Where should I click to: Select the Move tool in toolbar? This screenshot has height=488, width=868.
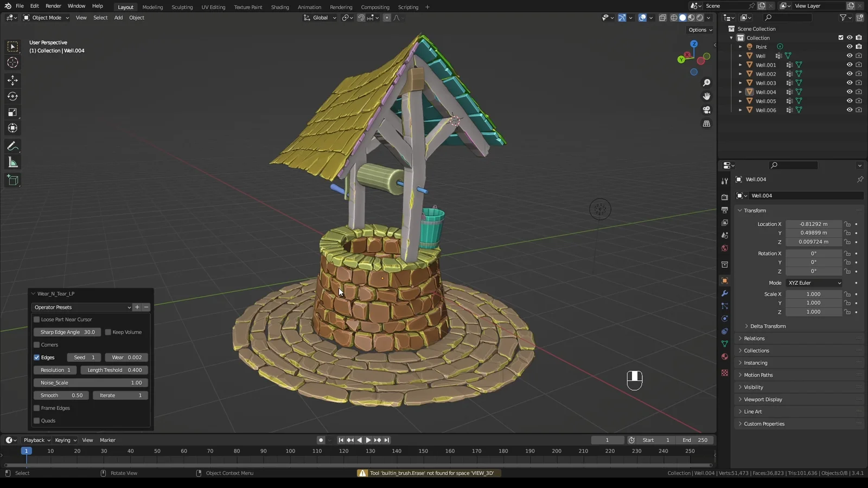(12, 80)
